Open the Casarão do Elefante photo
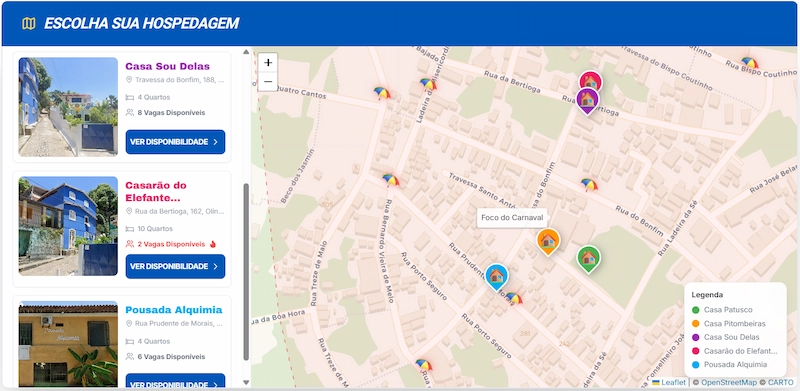 pyautogui.click(x=68, y=226)
